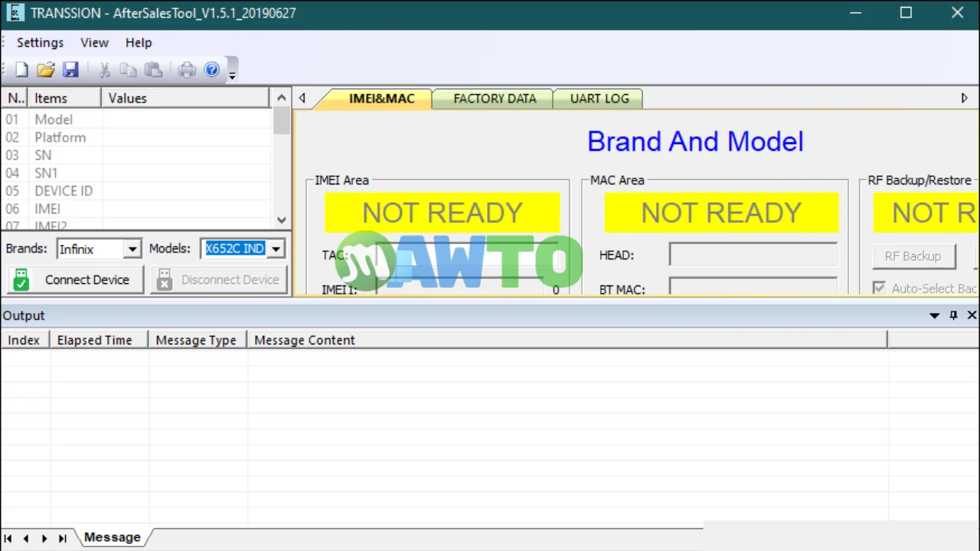This screenshot has width=980, height=551.
Task: Select the DEVICE ID row
Action: coord(136,191)
